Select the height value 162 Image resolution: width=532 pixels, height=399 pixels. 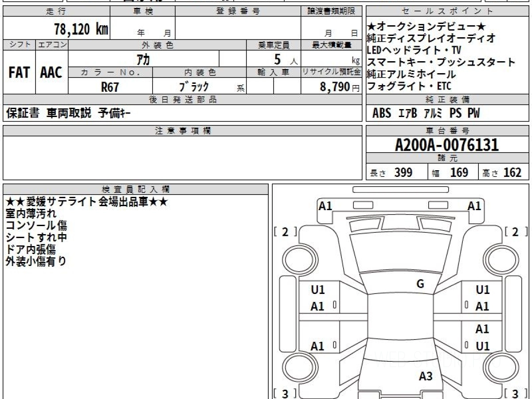coord(512,172)
